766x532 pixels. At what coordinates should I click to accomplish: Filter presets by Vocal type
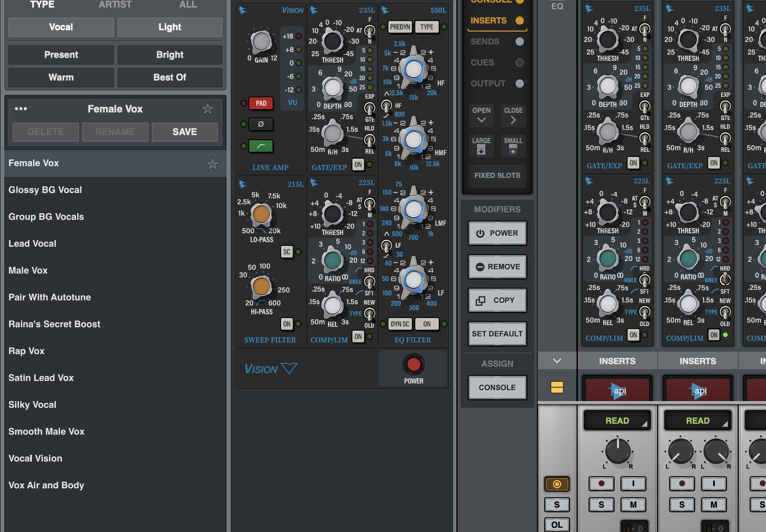click(61, 27)
